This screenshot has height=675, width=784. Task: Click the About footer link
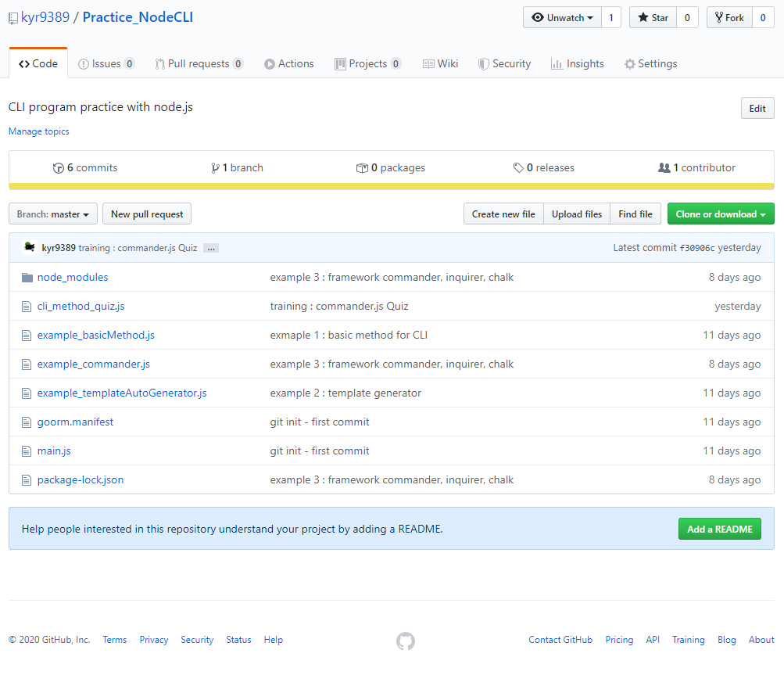pyautogui.click(x=761, y=640)
